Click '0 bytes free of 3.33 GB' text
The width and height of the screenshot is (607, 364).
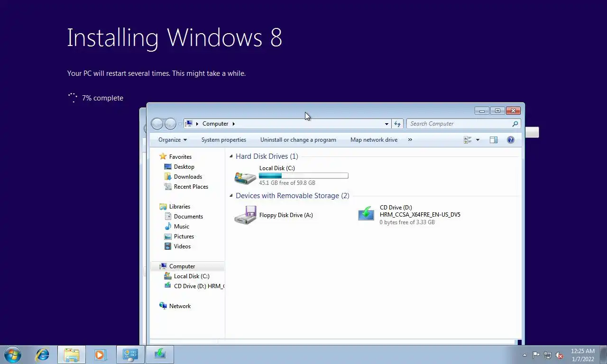(x=407, y=222)
